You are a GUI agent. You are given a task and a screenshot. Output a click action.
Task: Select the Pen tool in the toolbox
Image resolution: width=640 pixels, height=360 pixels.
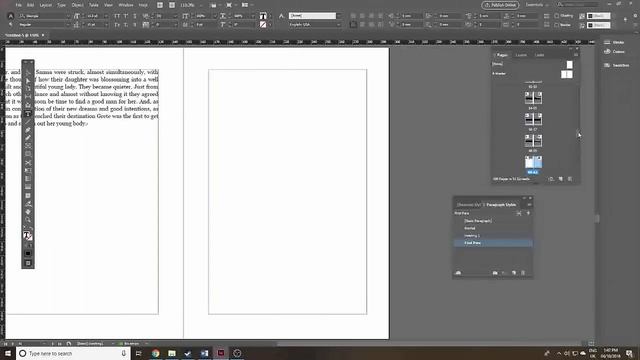(x=28, y=130)
